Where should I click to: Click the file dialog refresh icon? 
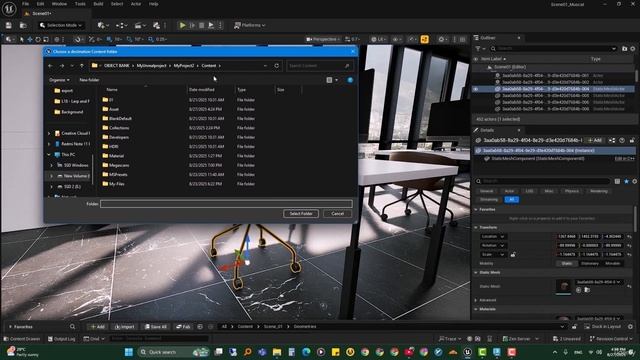point(277,66)
